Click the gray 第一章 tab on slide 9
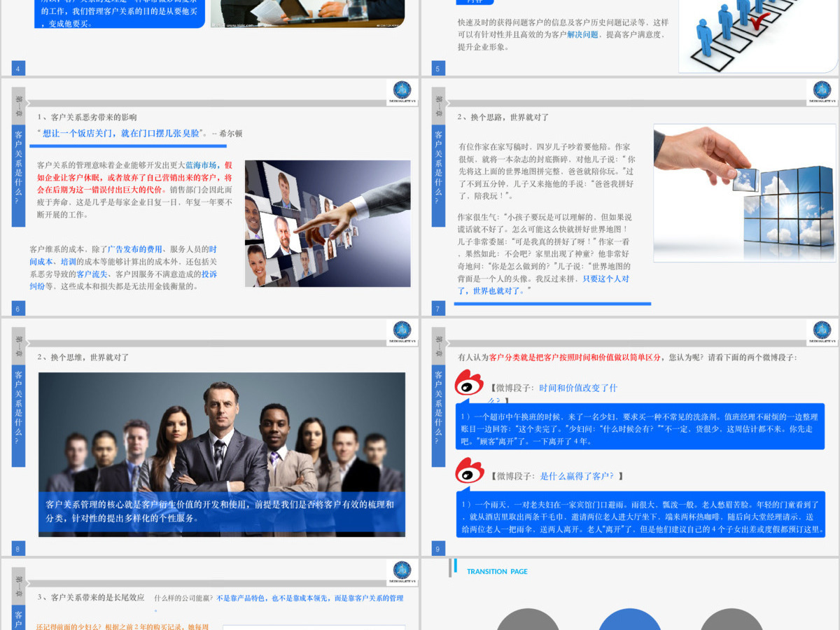 [x=438, y=344]
